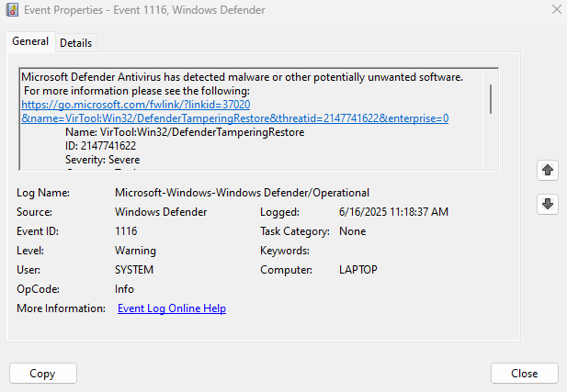Viewport: 567px width, 392px height.
Task: Click the Log Name value 'Microsoft-Windows-Windows Defender/Operational'
Action: point(242,193)
